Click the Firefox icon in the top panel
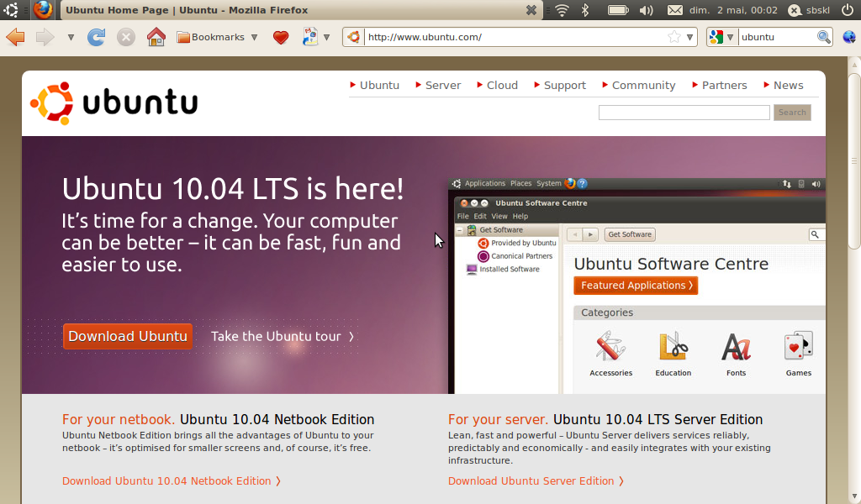The height and width of the screenshot is (504, 861). 43,10
